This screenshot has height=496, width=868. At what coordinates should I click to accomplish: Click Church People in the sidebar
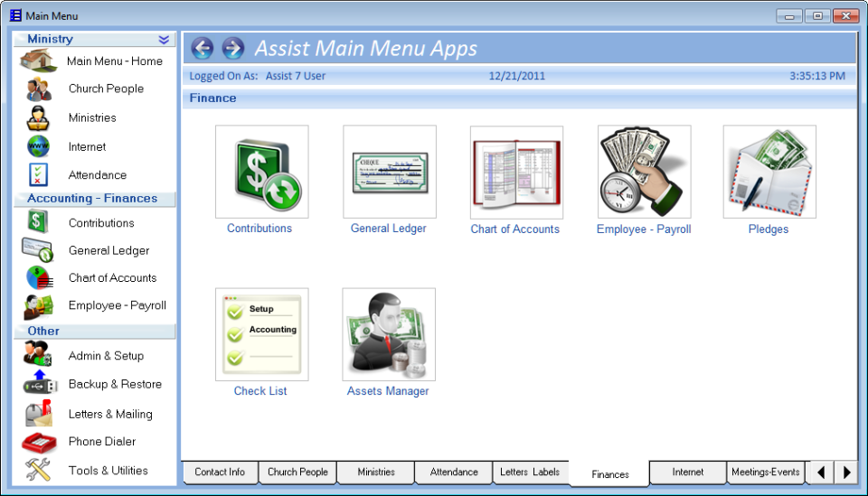pyautogui.click(x=106, y=89)
